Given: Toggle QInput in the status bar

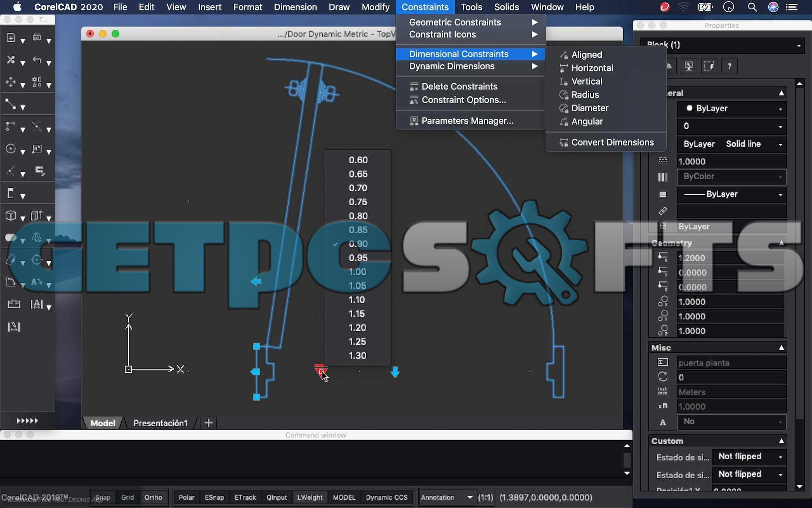Looking at the screenshot, I should pos(276,497).
